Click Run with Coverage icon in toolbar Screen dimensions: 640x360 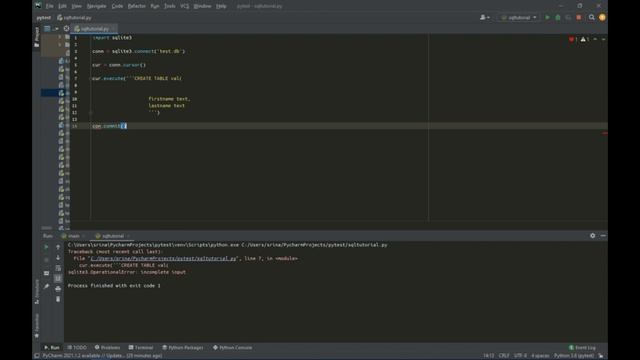click(x=568, y=18)
